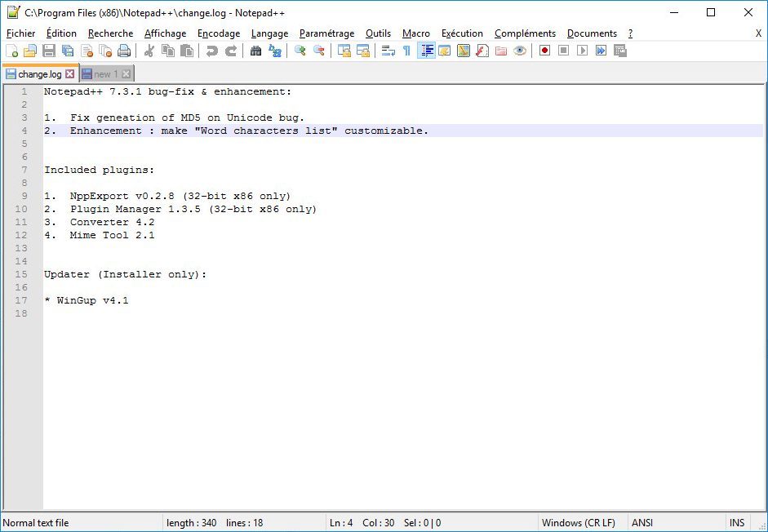Click the Open file folder icon

click(x=30, y=51)
